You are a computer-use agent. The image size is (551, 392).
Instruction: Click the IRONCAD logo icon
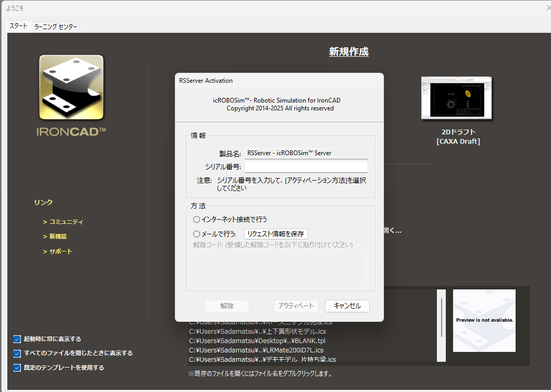(x=71, y=87)
